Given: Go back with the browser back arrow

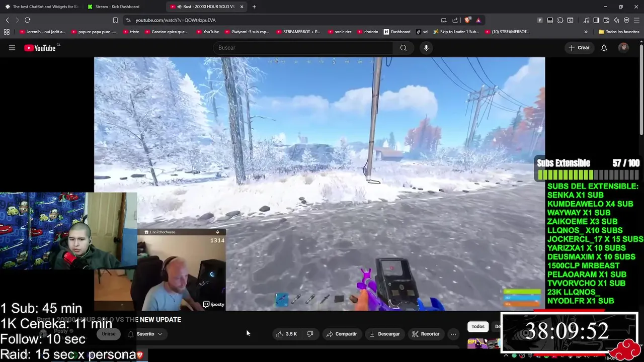Looking at the screenshot, I should tap(8, 20).
